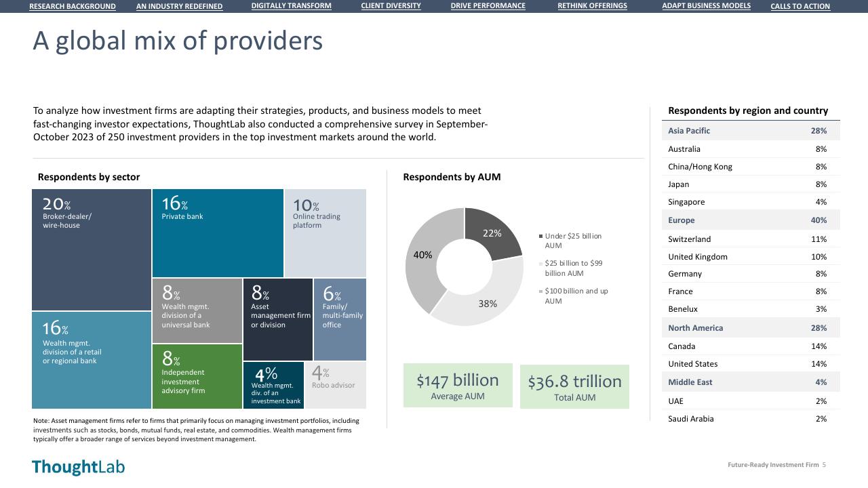
Task: Click the $147 billion Average AUM box
Action: 458,386
